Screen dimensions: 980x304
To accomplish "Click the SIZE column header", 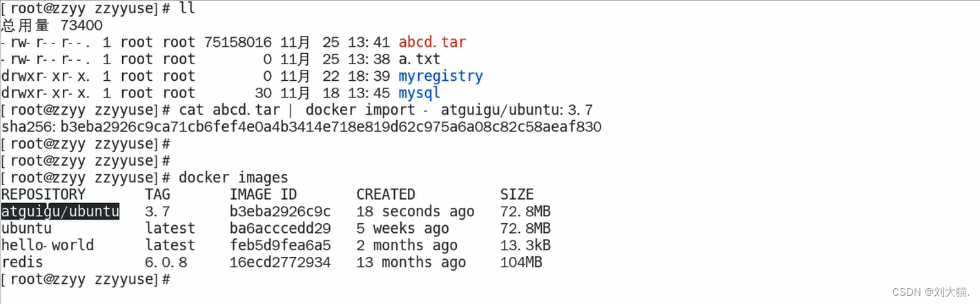I will coord(517,195).
